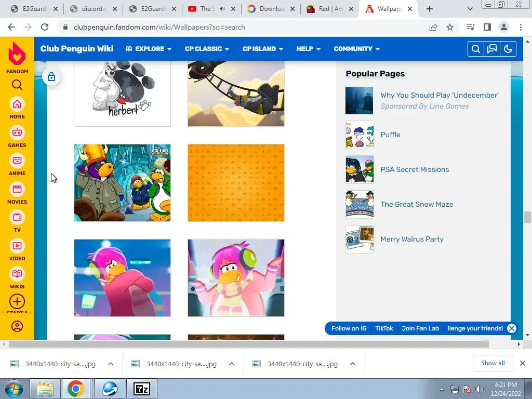Open the Fandom logo home link
This screenshot has height=399, width=532.
coord(17,57)
